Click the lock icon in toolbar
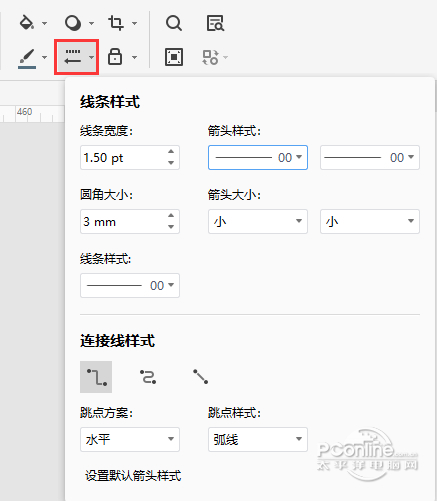 click(115, 56)
